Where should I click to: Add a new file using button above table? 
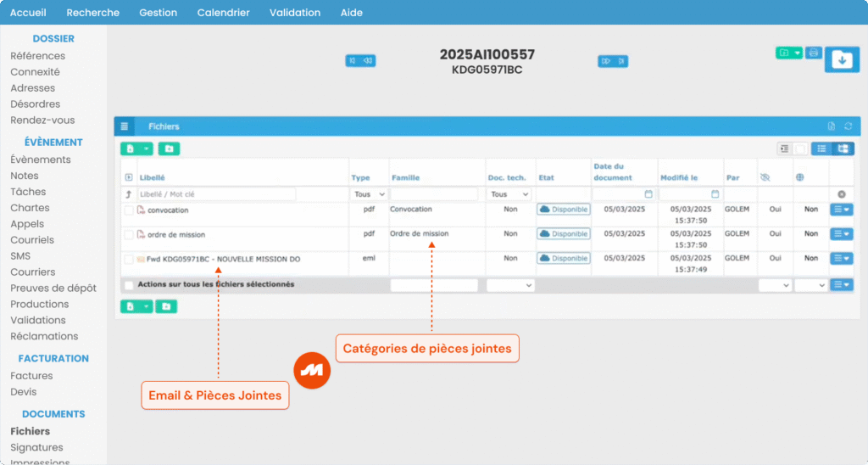pos(130,148)
